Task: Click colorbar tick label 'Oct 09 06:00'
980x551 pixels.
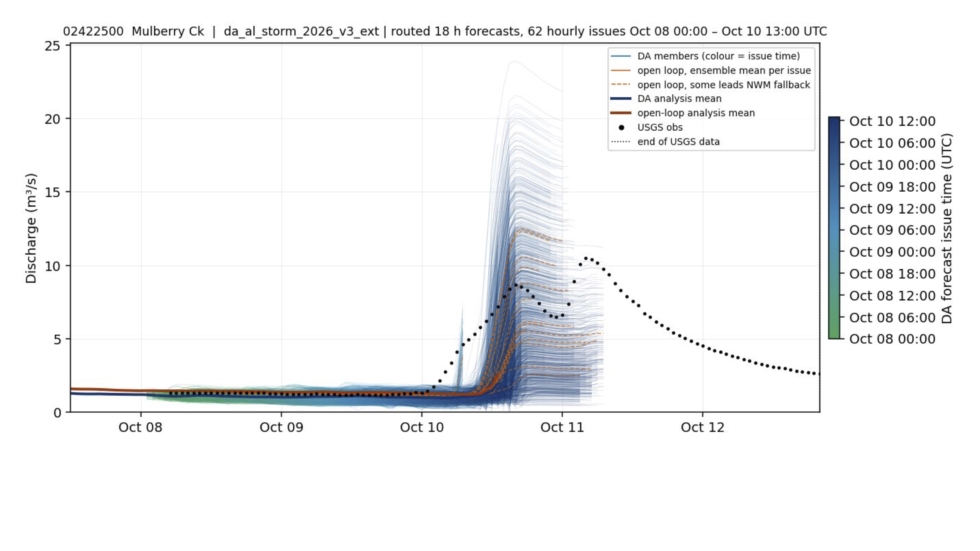Action: [x=892, y=230]
